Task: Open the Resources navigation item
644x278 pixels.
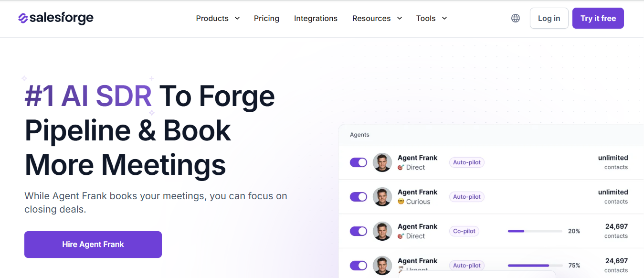Action: click(x=371, y=18)
